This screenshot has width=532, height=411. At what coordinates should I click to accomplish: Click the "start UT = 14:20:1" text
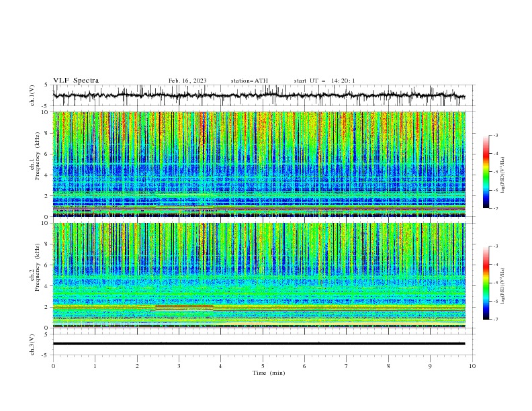point(324,81)
